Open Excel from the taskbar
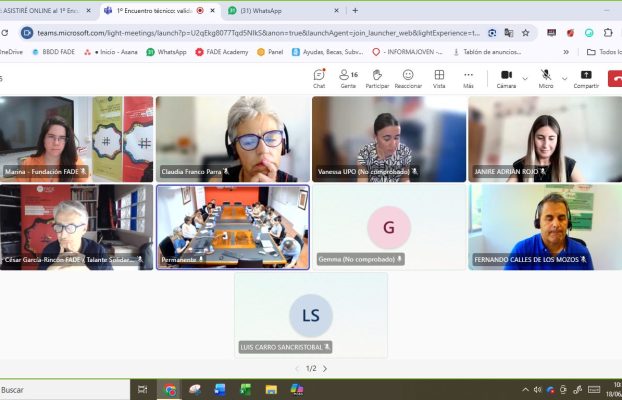The width and height of the screenshot is (622, 400). tap(246, 390)
